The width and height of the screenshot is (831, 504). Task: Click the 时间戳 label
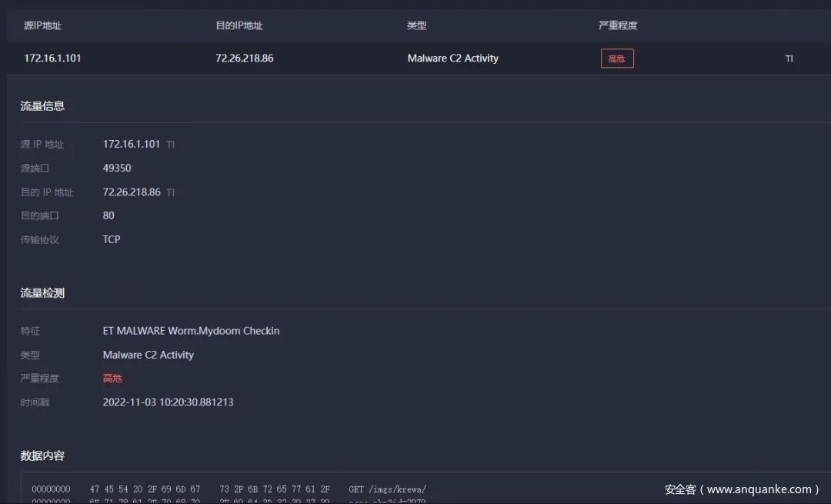[x=35, y=402]
